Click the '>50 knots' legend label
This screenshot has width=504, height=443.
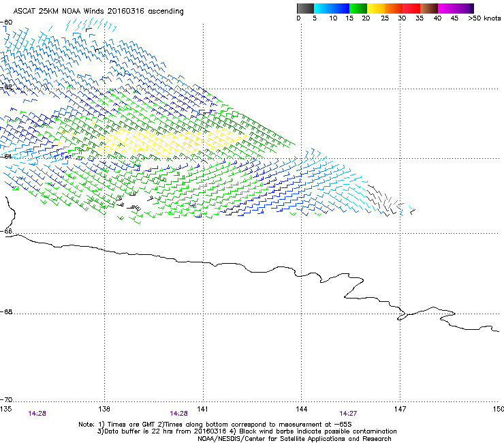pos(484,18)
